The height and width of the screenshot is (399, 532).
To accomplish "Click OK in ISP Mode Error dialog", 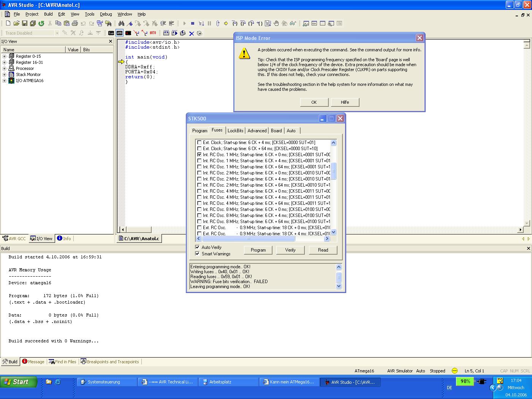I will (x=314, y=102).
